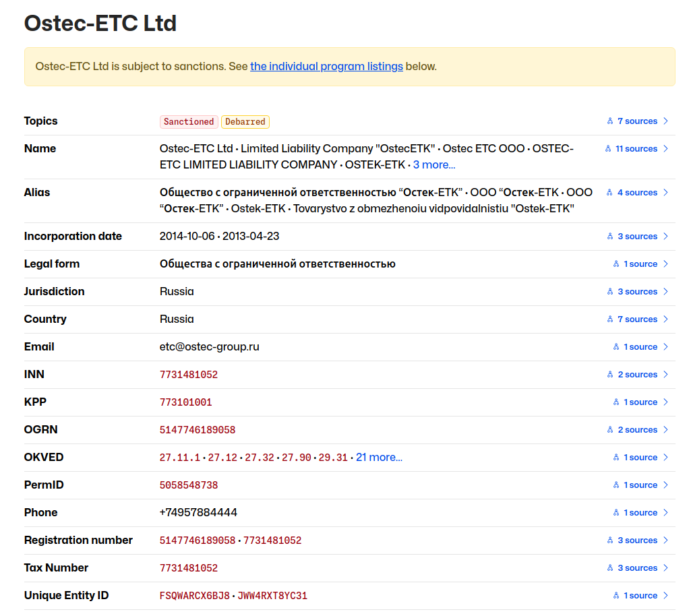Open 1 source for Phone row

pyautogui.click(x=640, y=513)
